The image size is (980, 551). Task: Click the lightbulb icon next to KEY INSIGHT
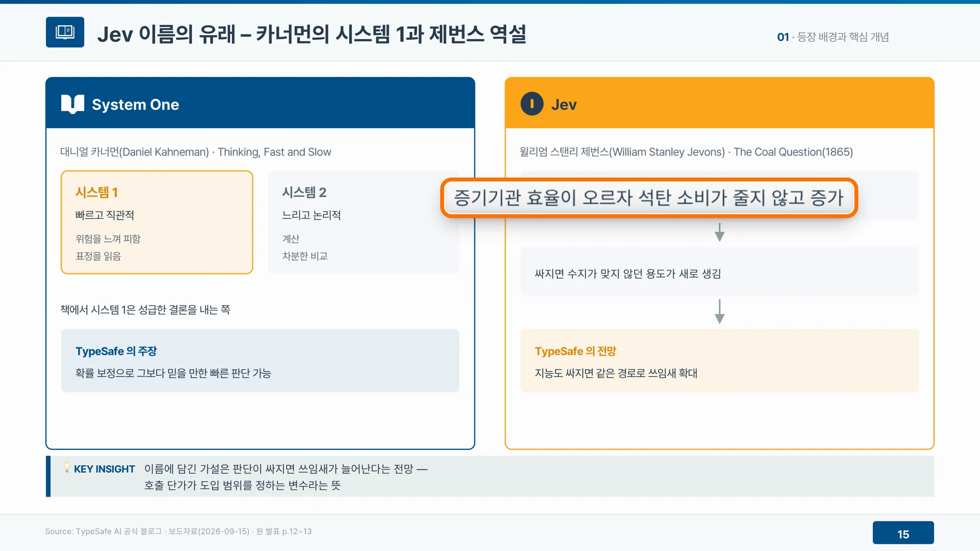click(x=66, y=467)
